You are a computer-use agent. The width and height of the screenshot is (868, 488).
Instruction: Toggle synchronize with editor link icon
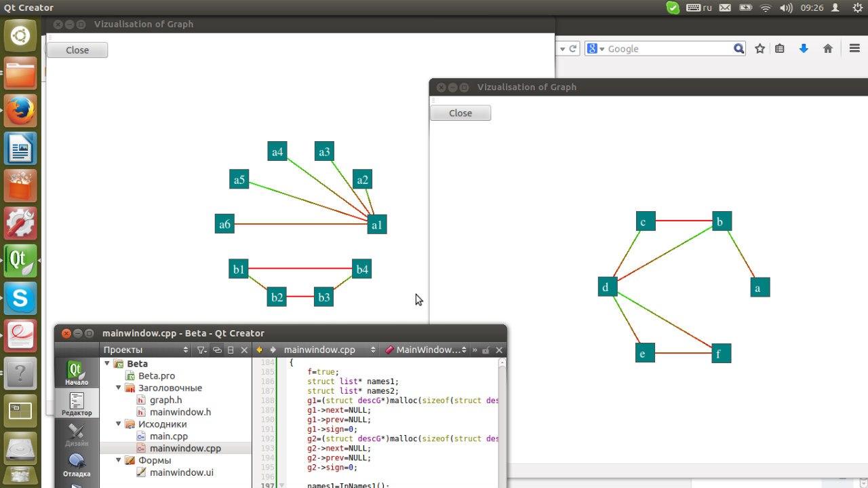point(217,350)
